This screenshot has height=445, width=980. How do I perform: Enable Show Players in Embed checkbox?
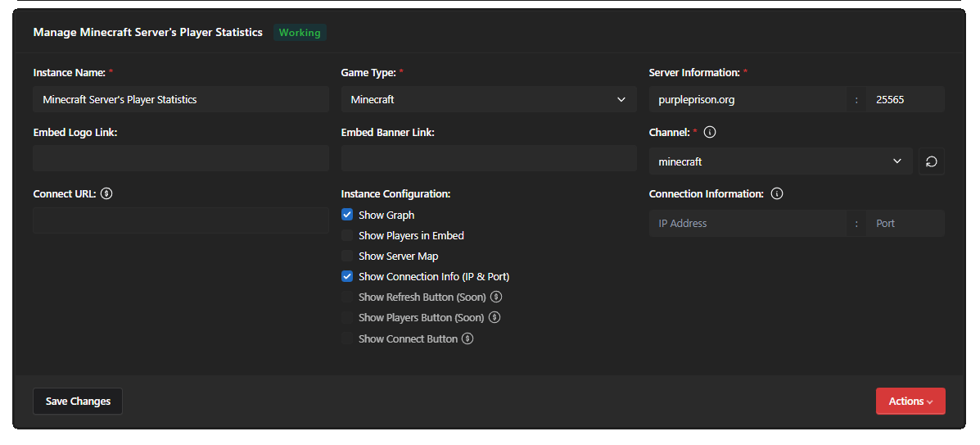click(347, 235)
